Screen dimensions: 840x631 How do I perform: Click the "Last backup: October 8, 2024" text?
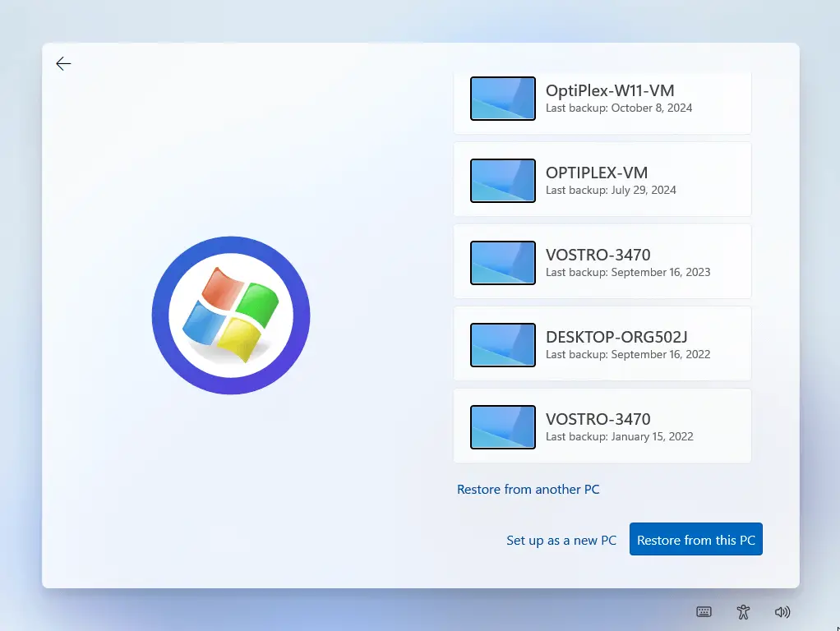619,108
